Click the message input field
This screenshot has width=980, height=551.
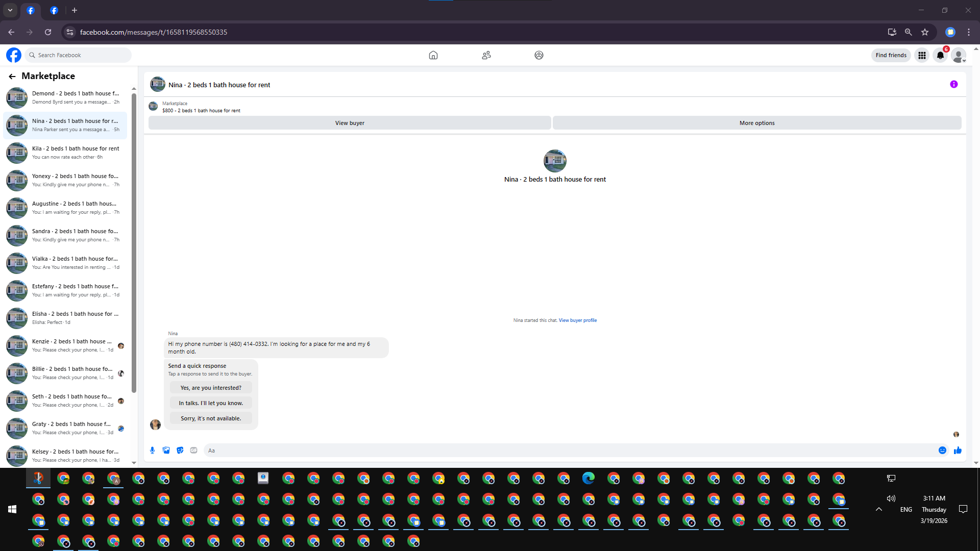pos(567,450)
